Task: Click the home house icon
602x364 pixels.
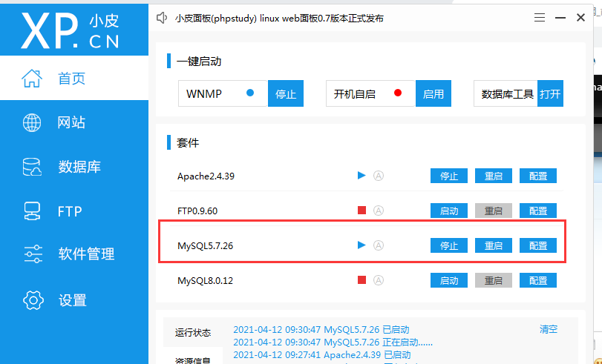Action: point(32,79)
